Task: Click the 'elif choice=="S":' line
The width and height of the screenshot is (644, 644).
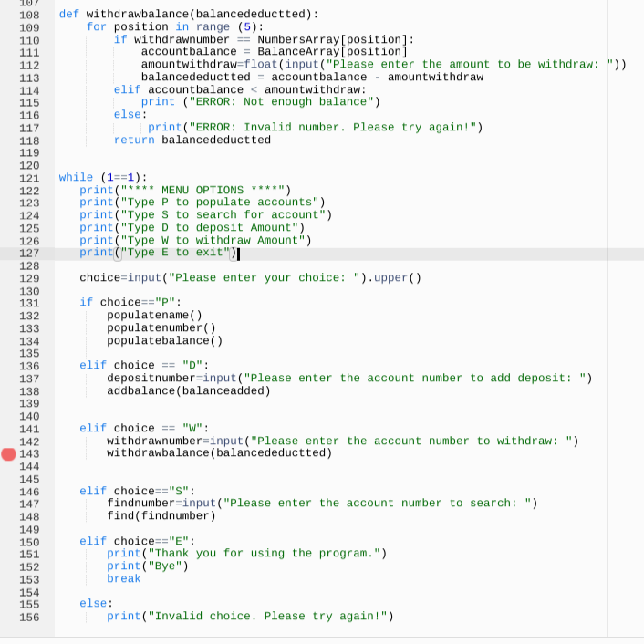Action: tap(137, 491)
